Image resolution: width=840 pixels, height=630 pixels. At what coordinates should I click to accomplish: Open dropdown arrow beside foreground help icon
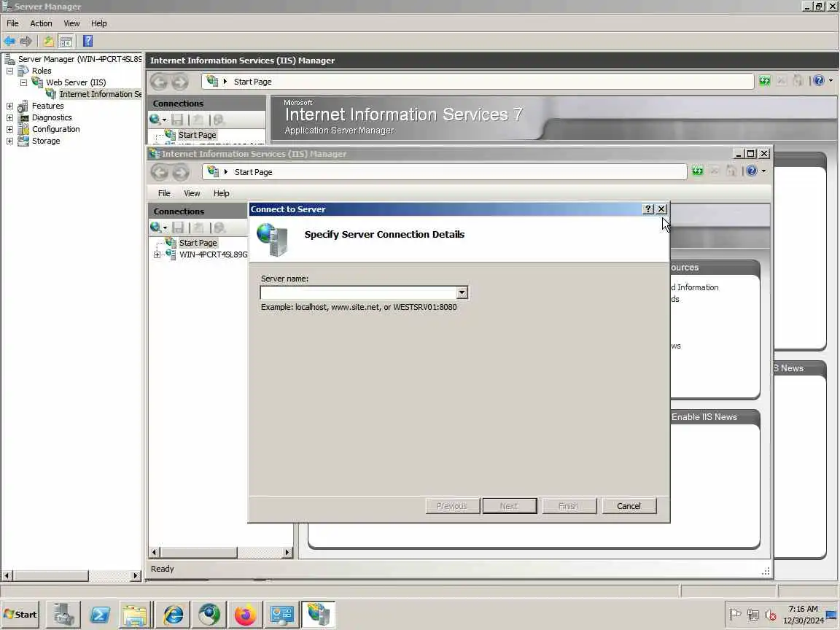pos(763,171)
